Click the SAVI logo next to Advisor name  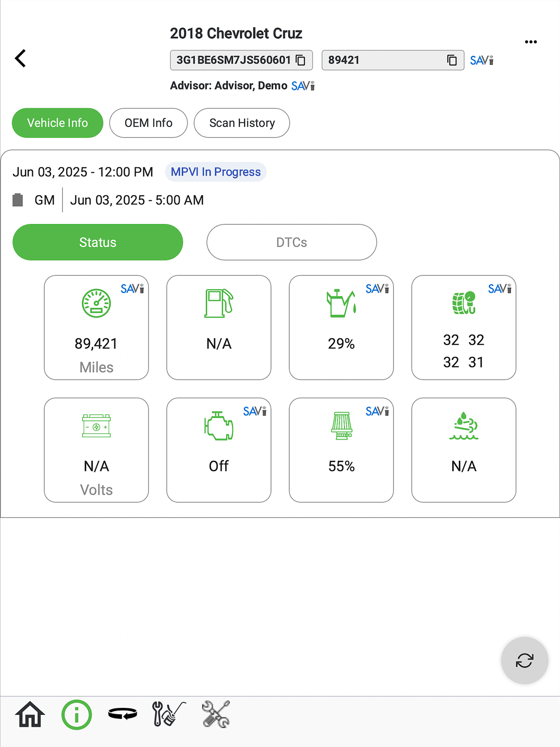click(303, 86)
